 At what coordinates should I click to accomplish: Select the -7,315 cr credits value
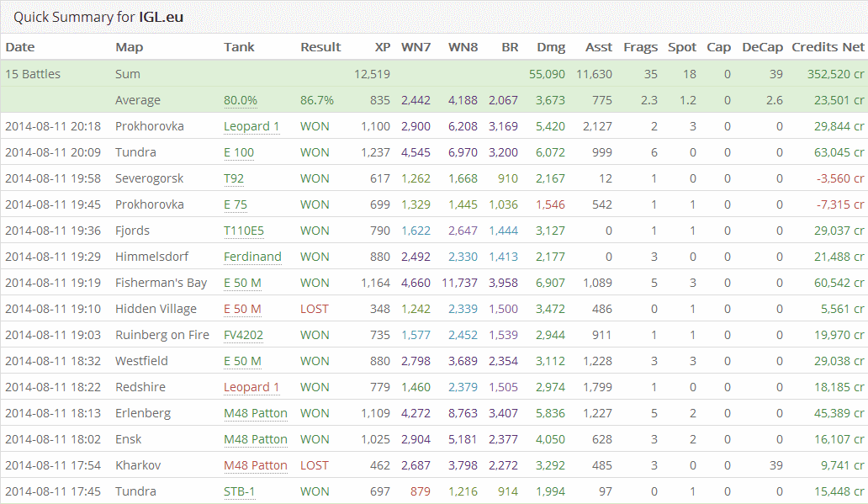pos(839,204)
